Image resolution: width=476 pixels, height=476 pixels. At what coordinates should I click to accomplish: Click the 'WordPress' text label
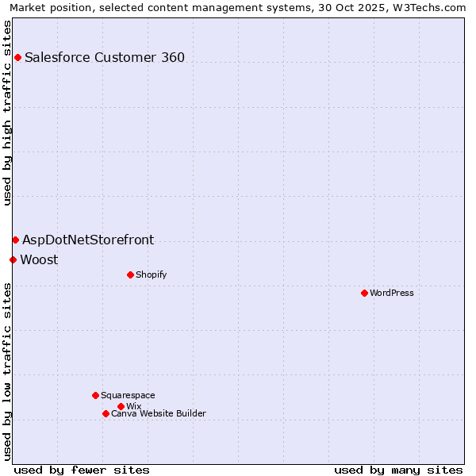[x=392, y=293]
